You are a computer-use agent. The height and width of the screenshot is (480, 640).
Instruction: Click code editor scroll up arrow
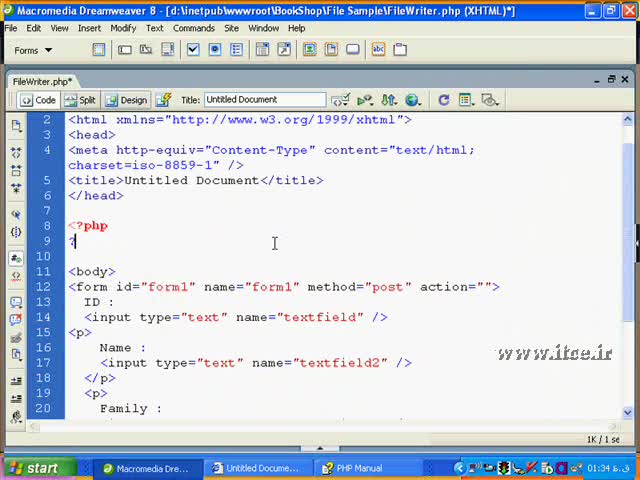628,119
